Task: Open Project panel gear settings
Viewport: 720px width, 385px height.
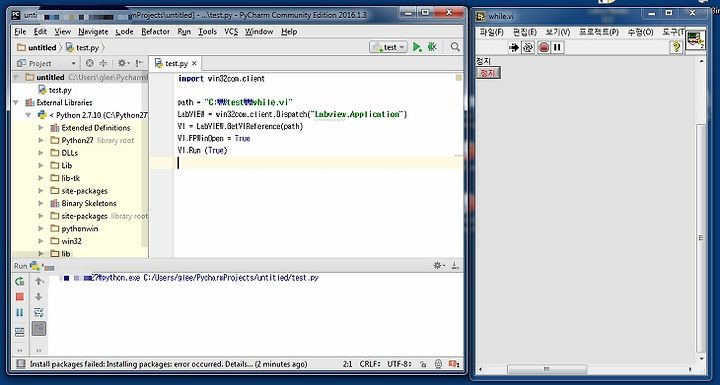Action: point(123,63)
